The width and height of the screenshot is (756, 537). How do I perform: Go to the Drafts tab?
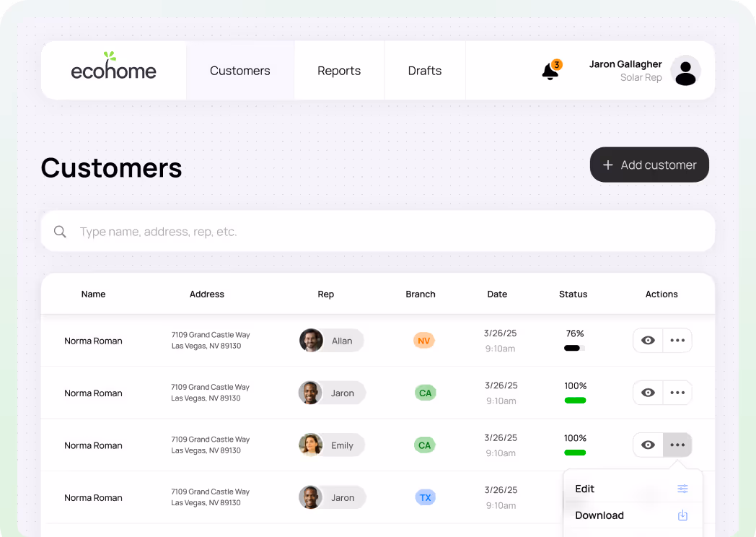[x=425, y=71]
